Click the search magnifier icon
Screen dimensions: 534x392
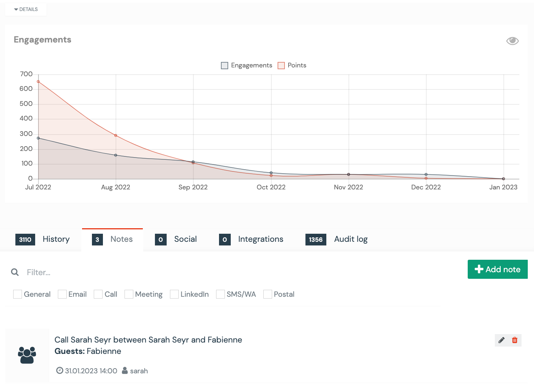point(15,272)
